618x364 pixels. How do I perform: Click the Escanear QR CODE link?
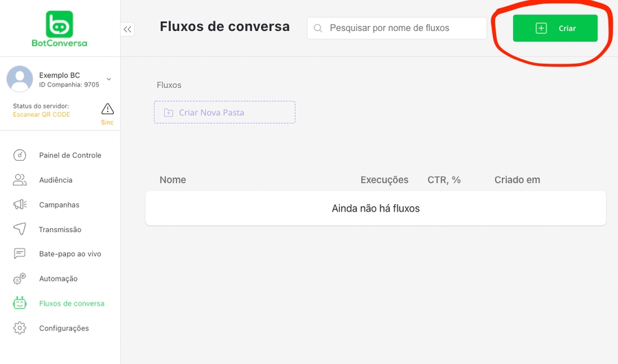pos(41,115)
